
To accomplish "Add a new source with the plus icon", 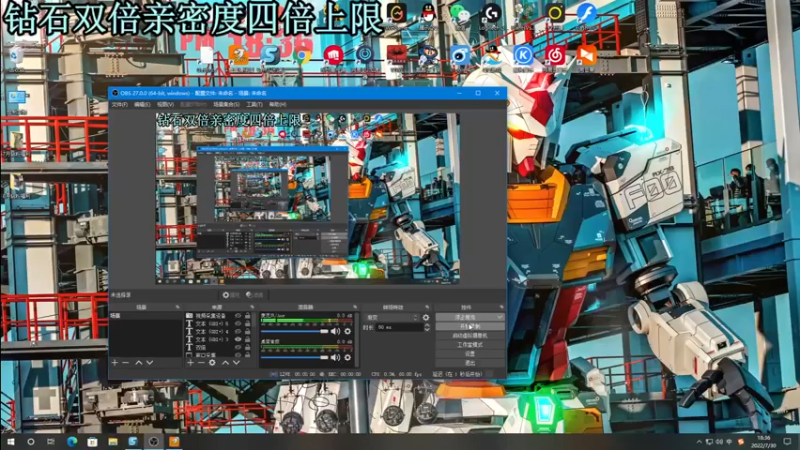I will pyautogui.click(x=190, y=362).
